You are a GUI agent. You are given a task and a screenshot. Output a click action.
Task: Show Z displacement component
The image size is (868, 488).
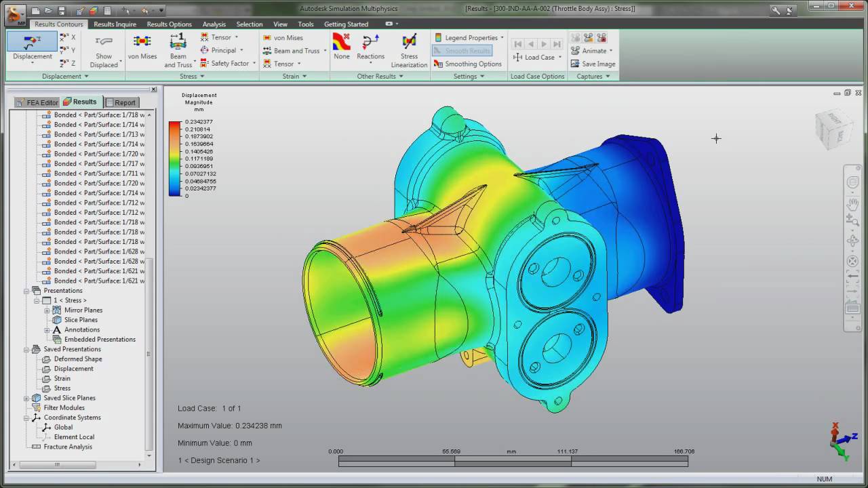click(x=68, y=63)
